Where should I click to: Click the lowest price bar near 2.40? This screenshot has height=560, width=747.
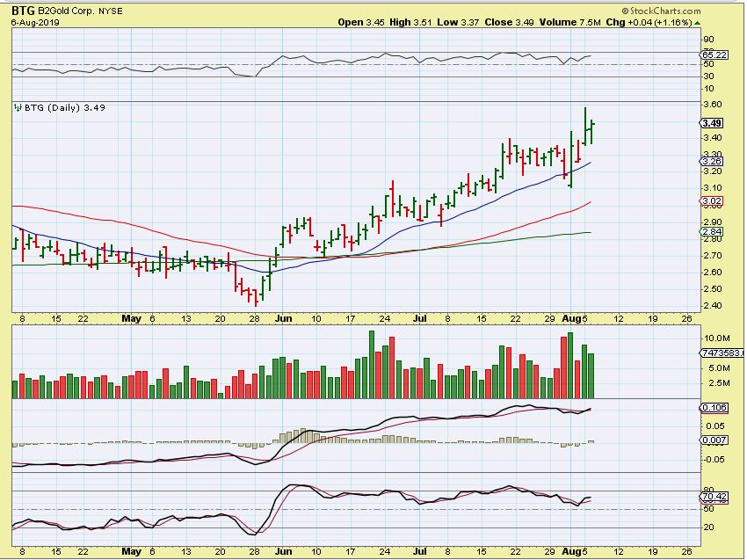[257, 298]
